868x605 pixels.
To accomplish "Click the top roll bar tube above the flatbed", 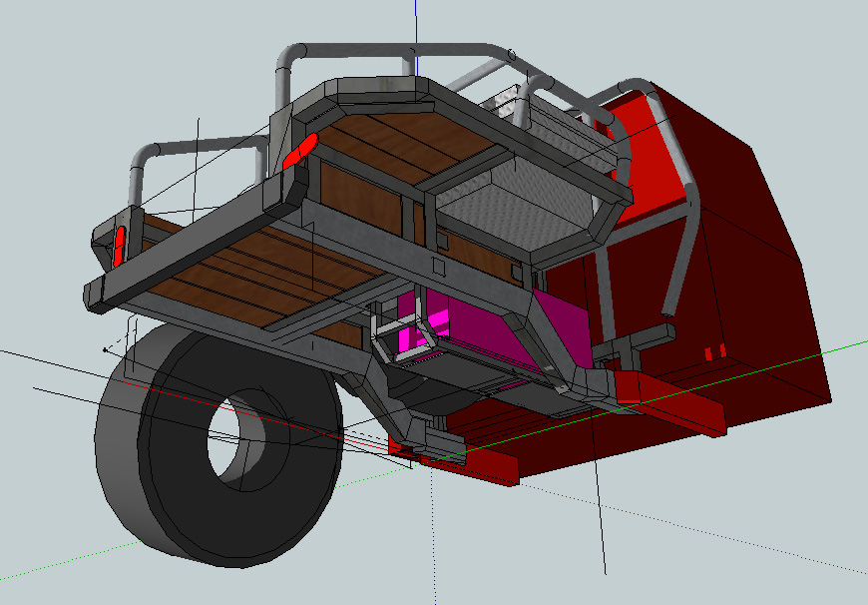I will [399, 50].
